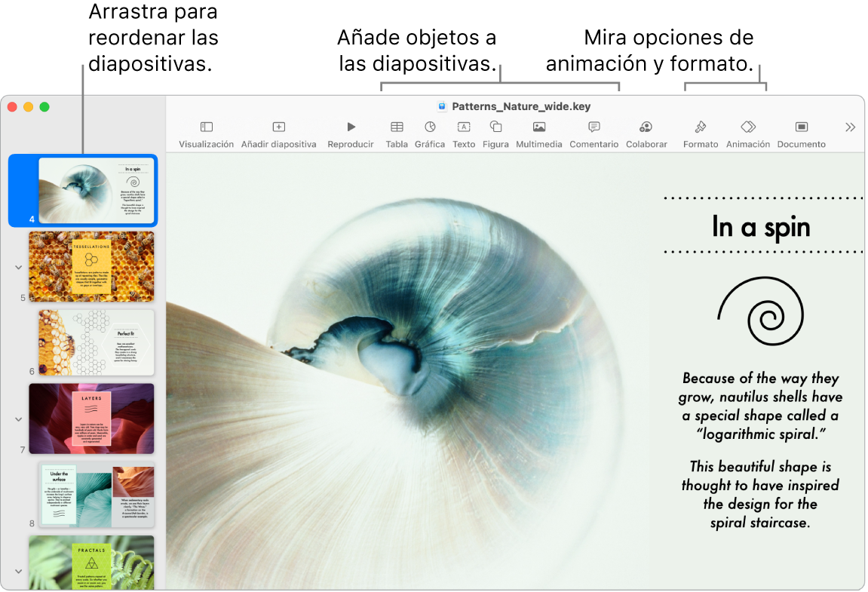Open the Gráfica chart icon
The height and width of the screenshot is (592, 868).
[429, 133]
